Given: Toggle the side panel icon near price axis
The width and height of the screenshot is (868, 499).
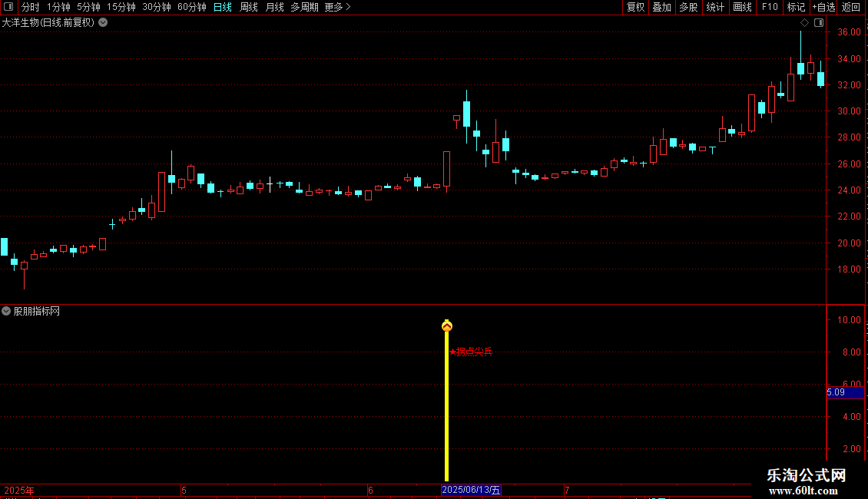Looking at the screenshot, I should tap(819, 23).
